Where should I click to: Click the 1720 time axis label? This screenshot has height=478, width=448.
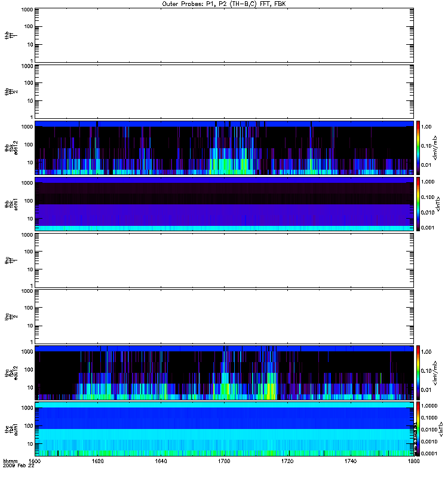point(287,461)
